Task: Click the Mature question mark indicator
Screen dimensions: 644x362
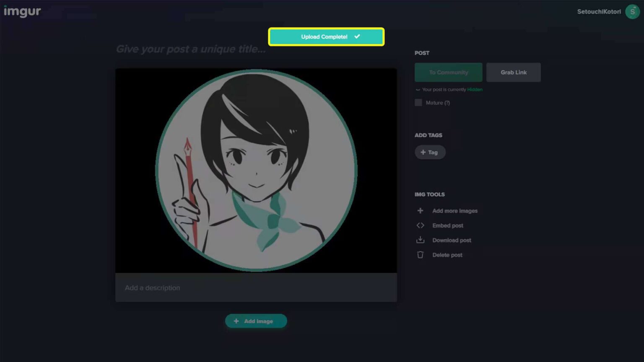Action: coord(448,103)
